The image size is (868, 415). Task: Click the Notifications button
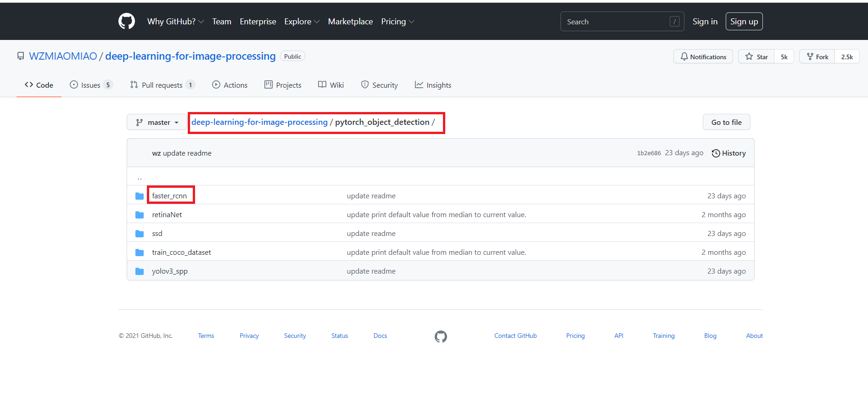pyautogui.click(x=703, y=56)
